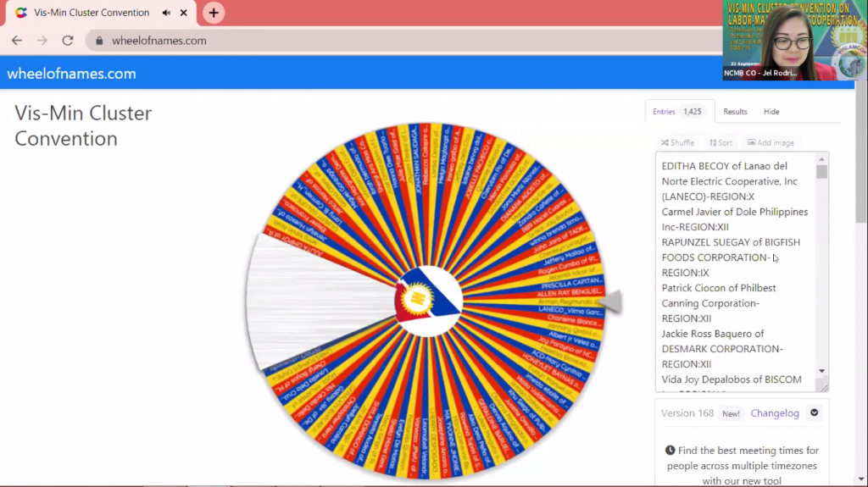Open the Changelog link
The height and width of the screenshot is (487, 868).
tap(775, 413)
